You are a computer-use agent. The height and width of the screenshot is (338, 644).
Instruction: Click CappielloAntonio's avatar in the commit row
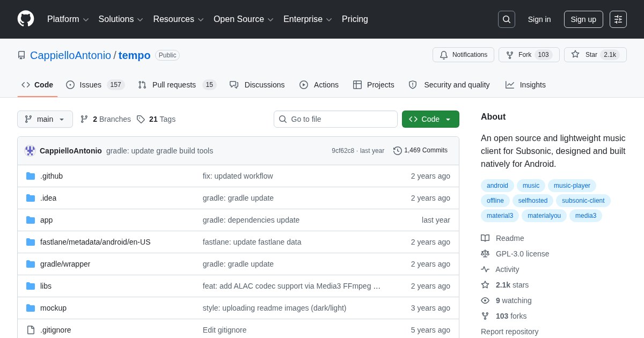coord(30,151)
